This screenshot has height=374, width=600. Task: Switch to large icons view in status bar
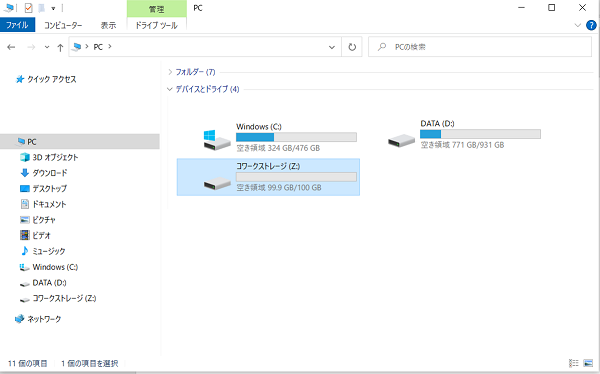coord(588,363)
